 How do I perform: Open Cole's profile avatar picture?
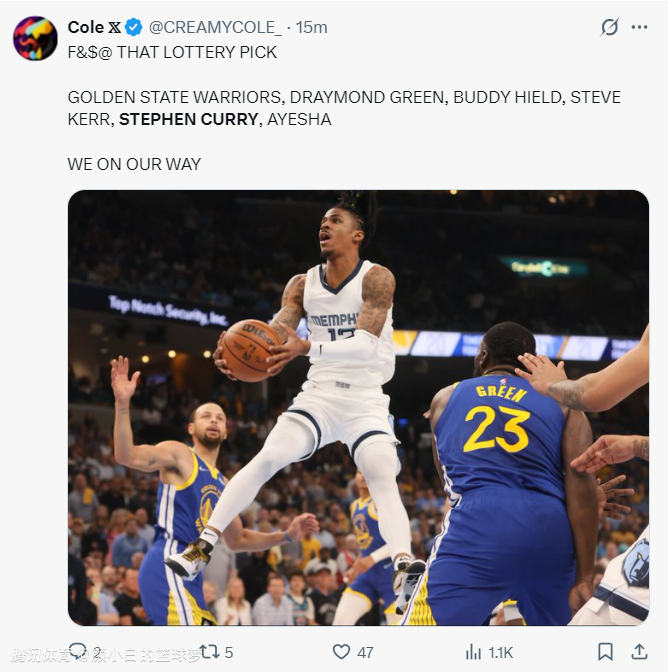35,38
